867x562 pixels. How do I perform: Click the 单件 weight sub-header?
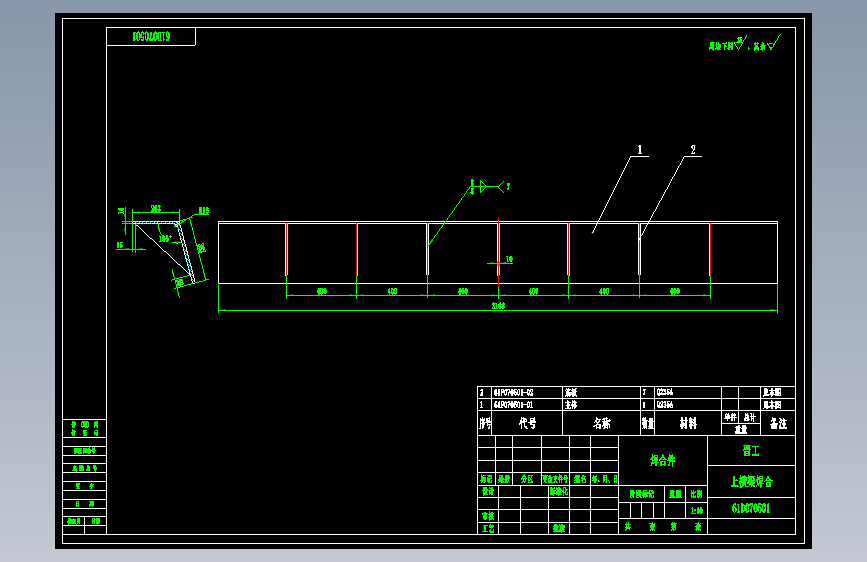[730, 417]
